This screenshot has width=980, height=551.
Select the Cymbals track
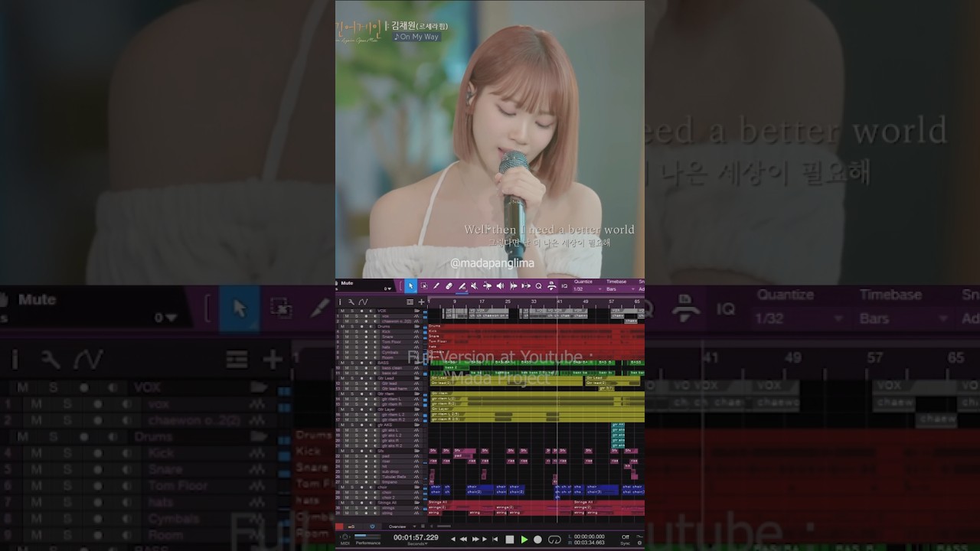click(390, 352)
